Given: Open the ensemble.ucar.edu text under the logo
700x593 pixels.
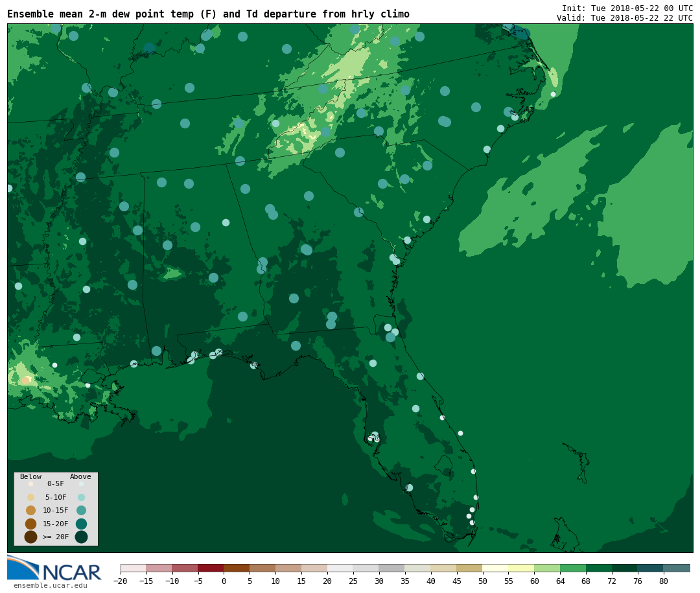Looking at the screenshot, I should [51, 585].
